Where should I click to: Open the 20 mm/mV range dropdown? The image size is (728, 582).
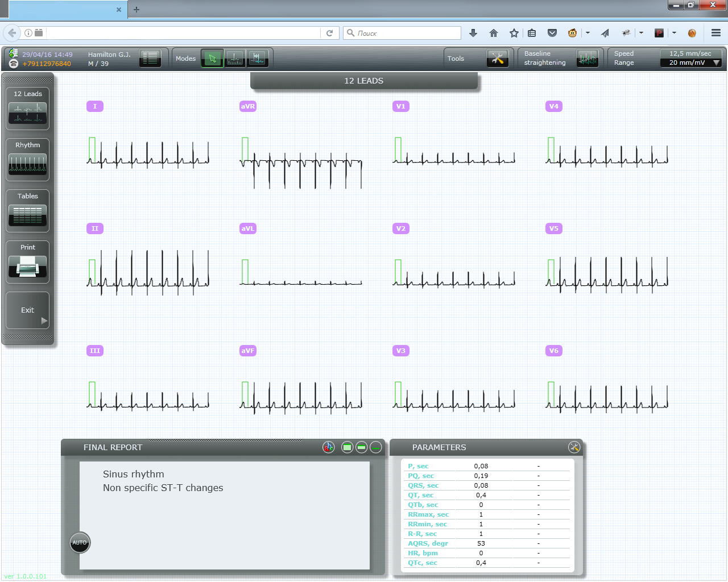click(x=690, y=63)
